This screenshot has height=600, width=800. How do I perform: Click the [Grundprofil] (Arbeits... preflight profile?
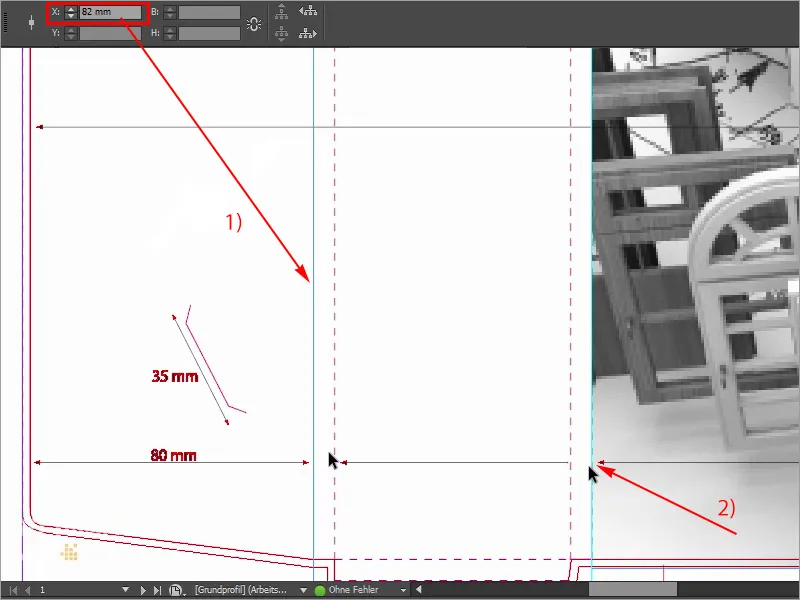[241, 590]
